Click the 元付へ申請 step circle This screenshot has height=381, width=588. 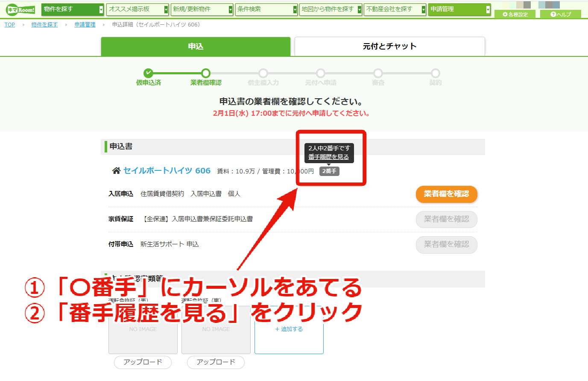tap(321, 73)
